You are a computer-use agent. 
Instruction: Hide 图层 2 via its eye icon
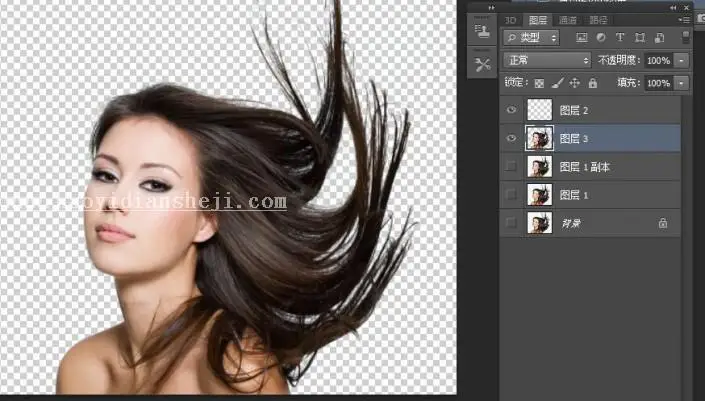click(511, 110)
